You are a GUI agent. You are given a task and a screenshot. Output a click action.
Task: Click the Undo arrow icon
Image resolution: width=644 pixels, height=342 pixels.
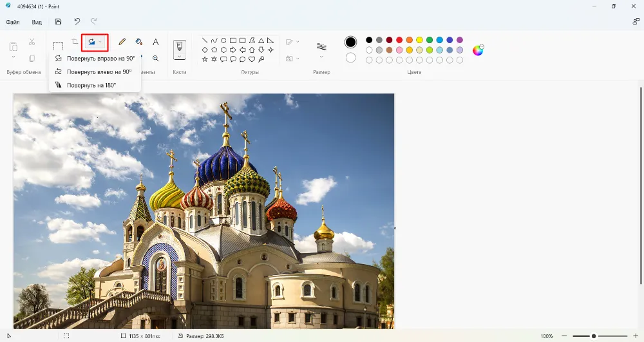77,22
